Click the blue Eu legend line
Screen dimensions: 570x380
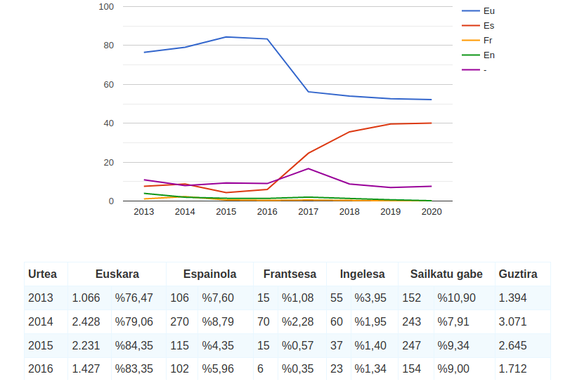471,11
